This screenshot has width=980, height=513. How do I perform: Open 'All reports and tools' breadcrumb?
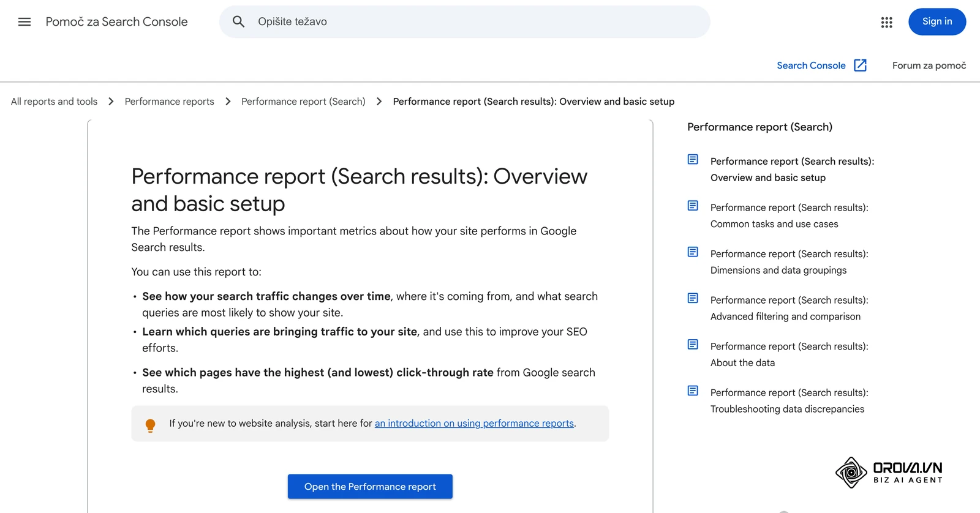pyautogui.click(x=54, y=102)
